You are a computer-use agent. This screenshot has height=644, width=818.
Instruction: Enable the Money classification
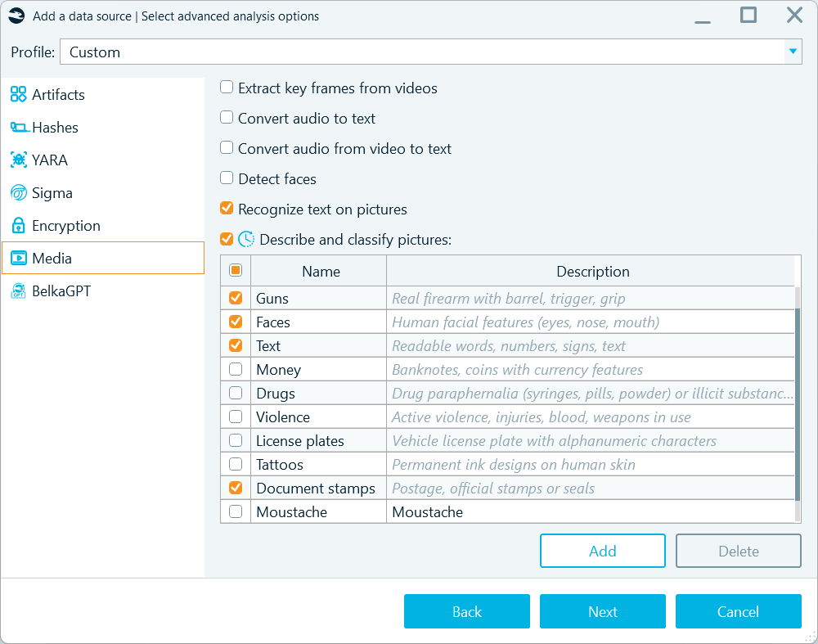pos(235,369)
